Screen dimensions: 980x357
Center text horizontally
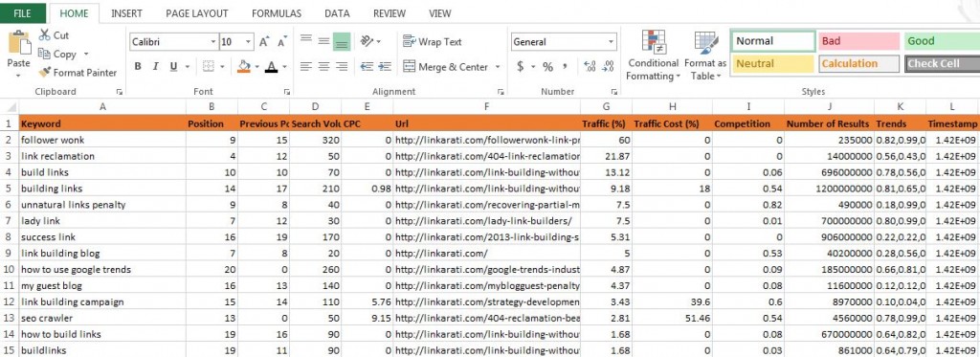point(323,66)
